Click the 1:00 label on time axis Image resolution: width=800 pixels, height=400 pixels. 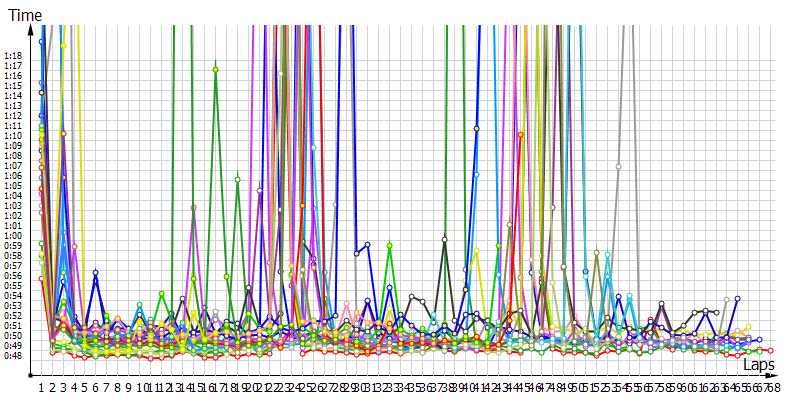[x=13, y=235]
